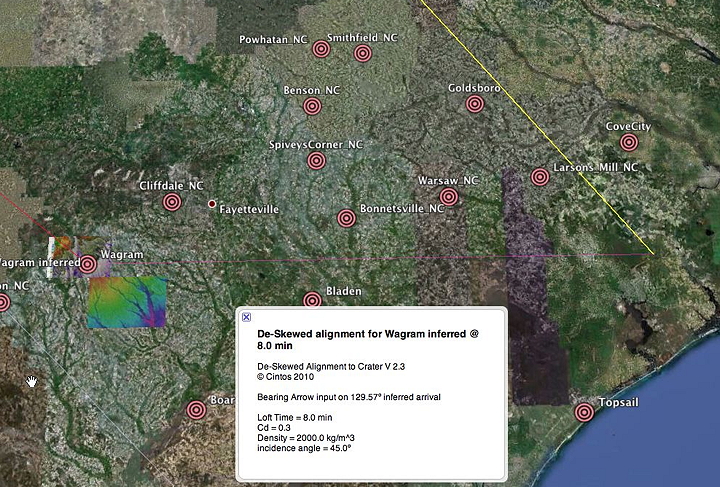This screenshot has width=720, height=487.
Task: Click the Larsons_Mill_NC target icon
Action: [540, 177]
